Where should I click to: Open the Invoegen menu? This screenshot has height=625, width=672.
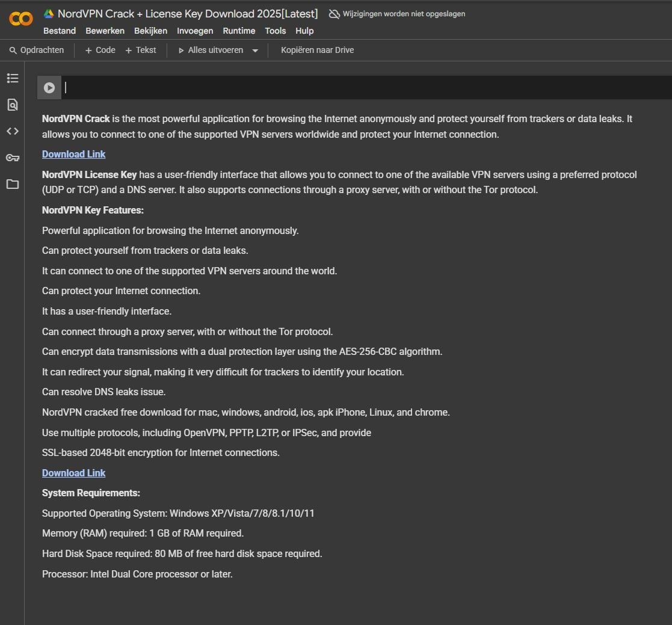(x=195, y=31)
